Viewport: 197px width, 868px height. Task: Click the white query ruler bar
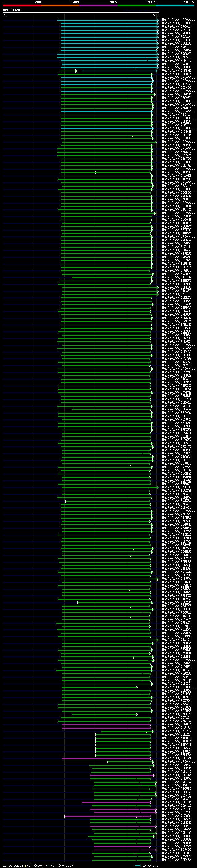[81, 12]
